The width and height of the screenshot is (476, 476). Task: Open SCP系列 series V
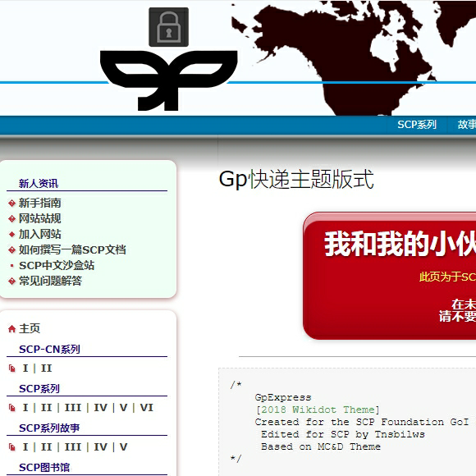(124, 408)
